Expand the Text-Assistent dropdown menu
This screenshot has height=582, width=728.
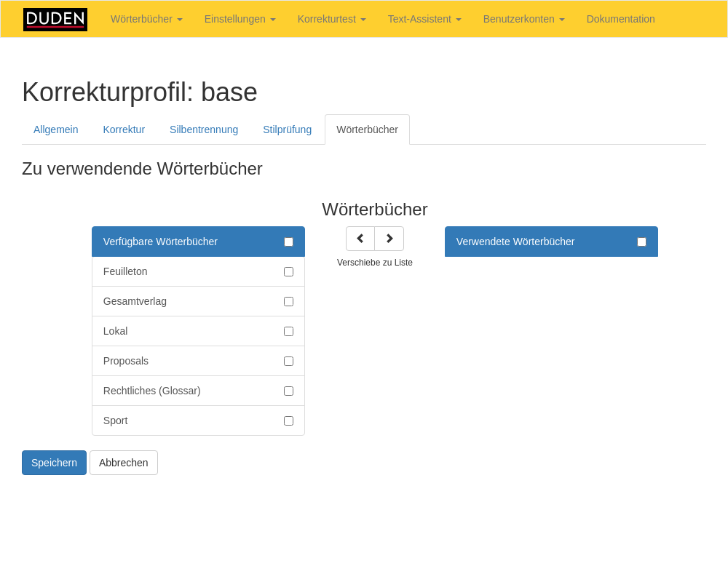(x=424, y=19)
